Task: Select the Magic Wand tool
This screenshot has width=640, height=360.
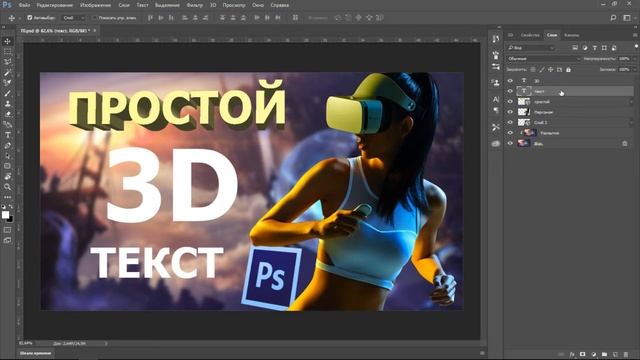Action: tap(7, 73)
